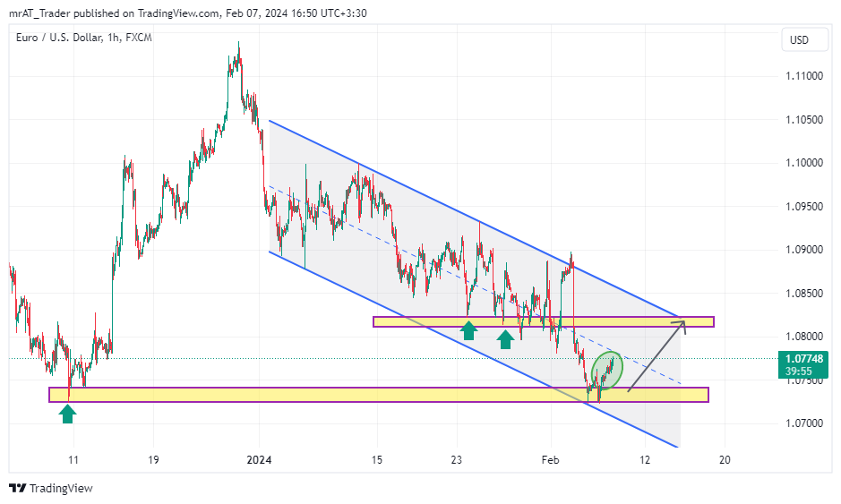Click the 12 date axis label
841x504 pixels.
pos(645,460)
